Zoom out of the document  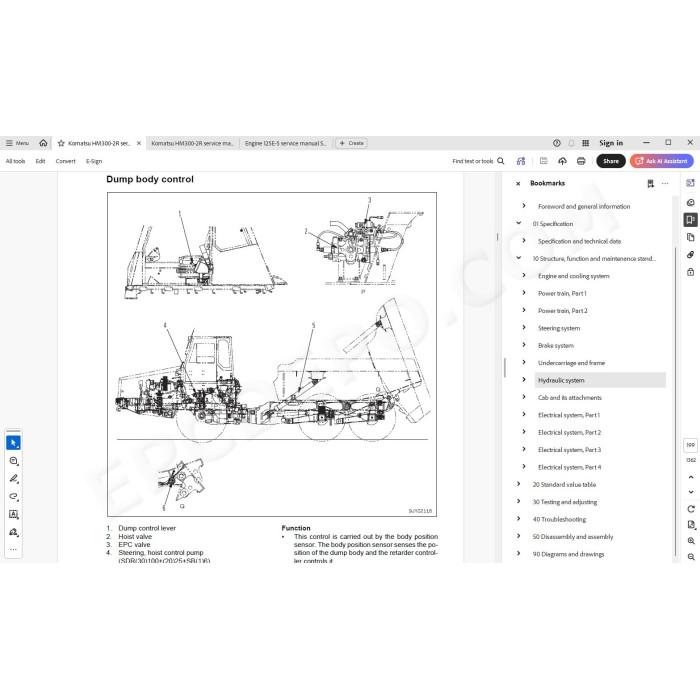691,557
